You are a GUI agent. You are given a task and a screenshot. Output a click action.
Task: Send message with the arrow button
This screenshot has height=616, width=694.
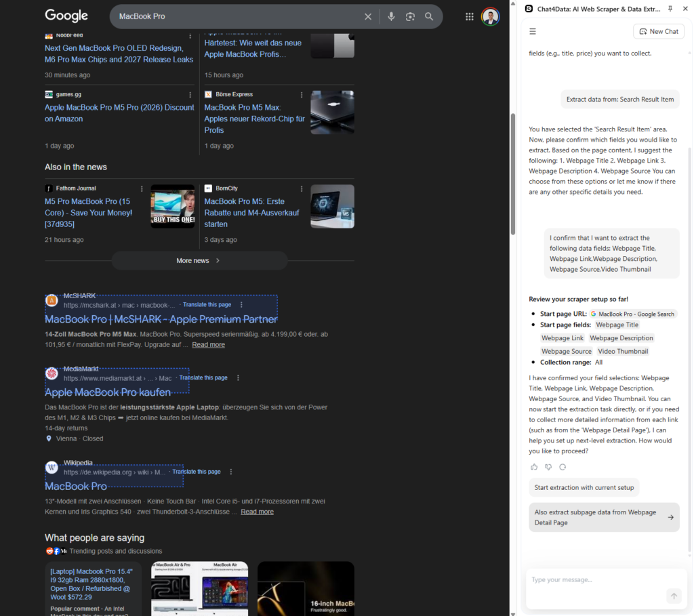click(674, 596)
